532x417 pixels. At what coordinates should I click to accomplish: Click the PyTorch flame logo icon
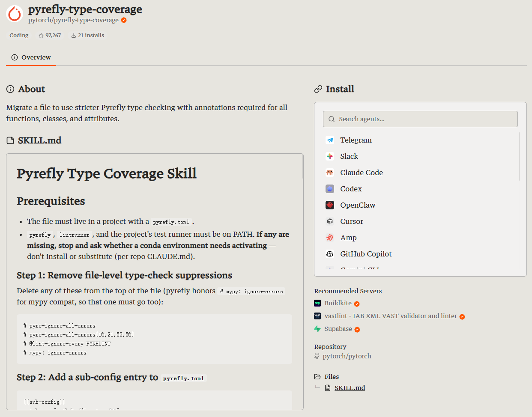click(x=15, y=14)
